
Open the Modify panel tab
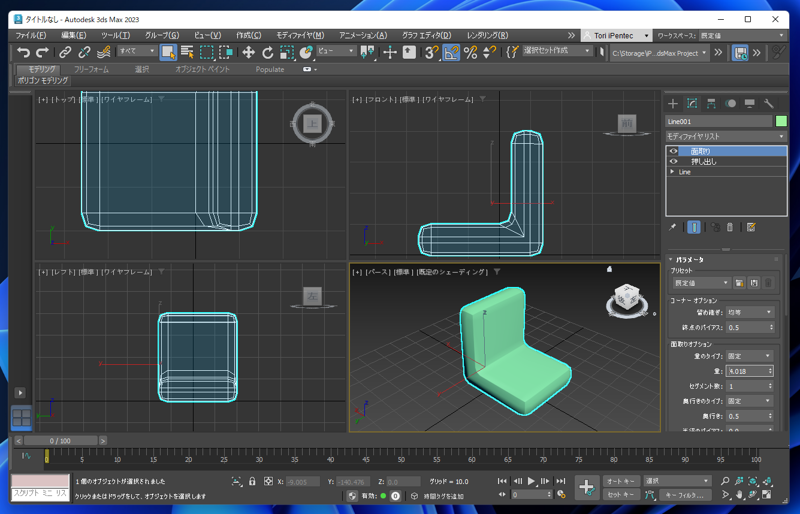click(x=692, y=104)
